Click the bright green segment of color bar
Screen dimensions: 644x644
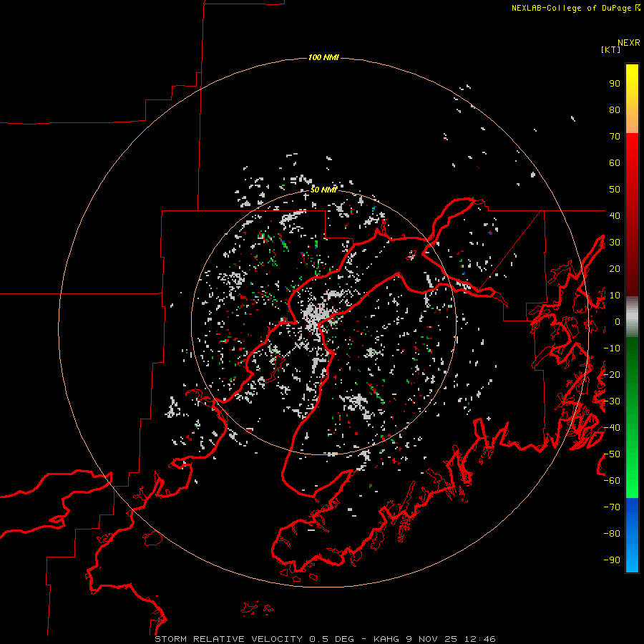coord(632,484)
